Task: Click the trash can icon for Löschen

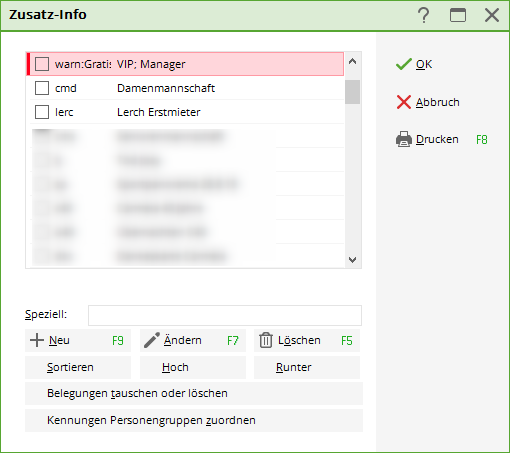Action: click(266, 340)
